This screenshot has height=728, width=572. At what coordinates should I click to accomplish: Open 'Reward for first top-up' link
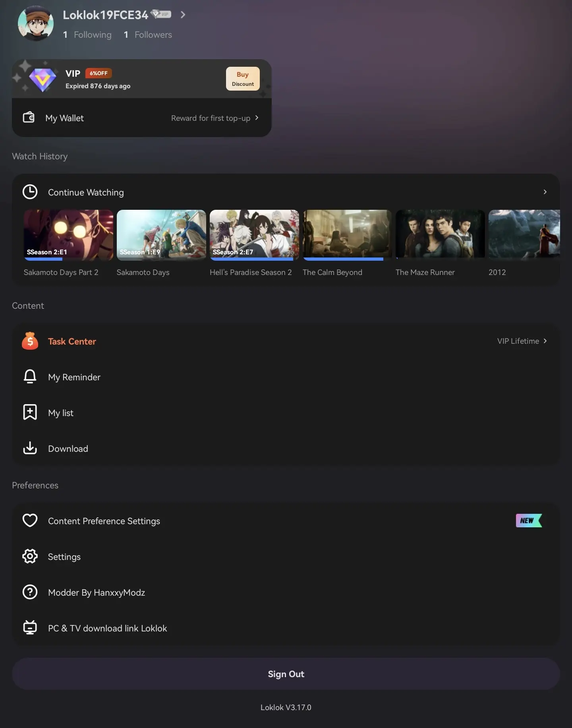point(211,118)
